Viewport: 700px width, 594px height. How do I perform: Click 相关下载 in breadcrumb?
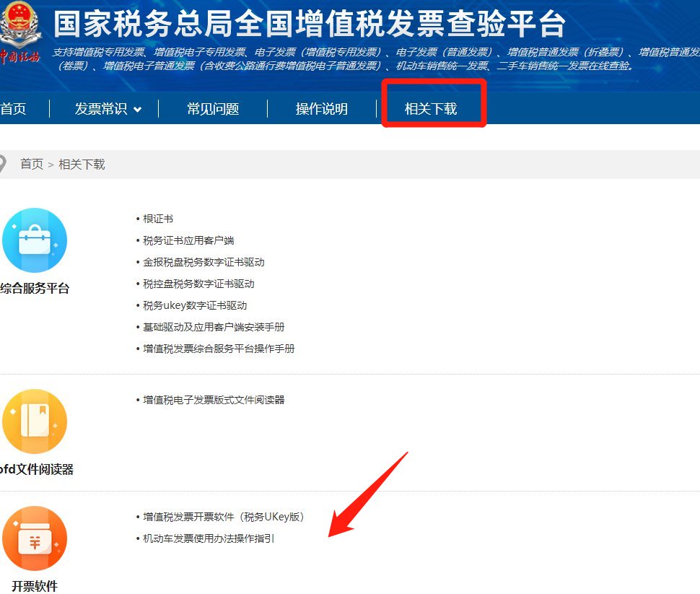[82, 164]
